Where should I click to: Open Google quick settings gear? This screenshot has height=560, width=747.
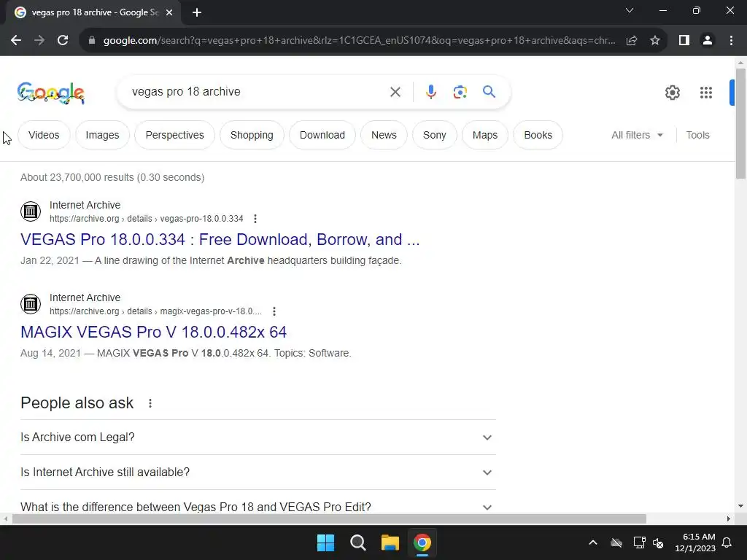pos(673,93)
